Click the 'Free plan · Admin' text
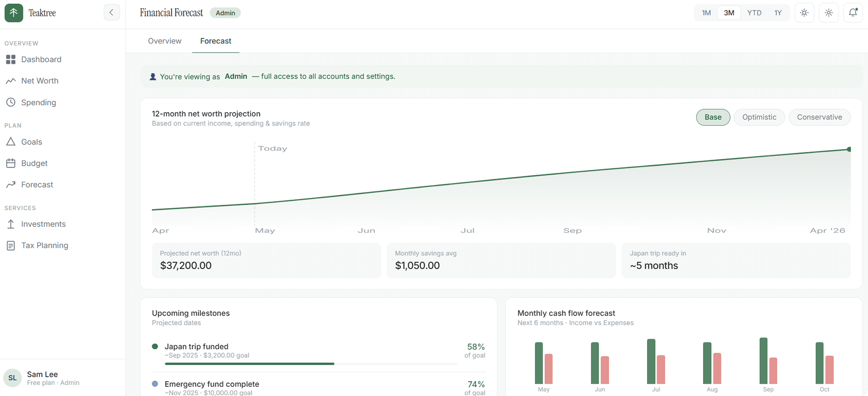868x396 pixels. [53, 383]
